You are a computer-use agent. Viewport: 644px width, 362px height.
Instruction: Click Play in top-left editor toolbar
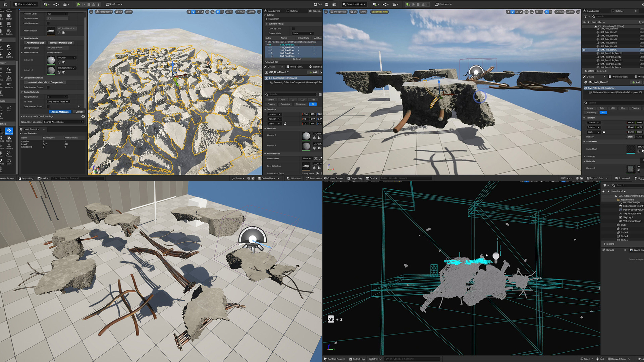coord(78,4)
